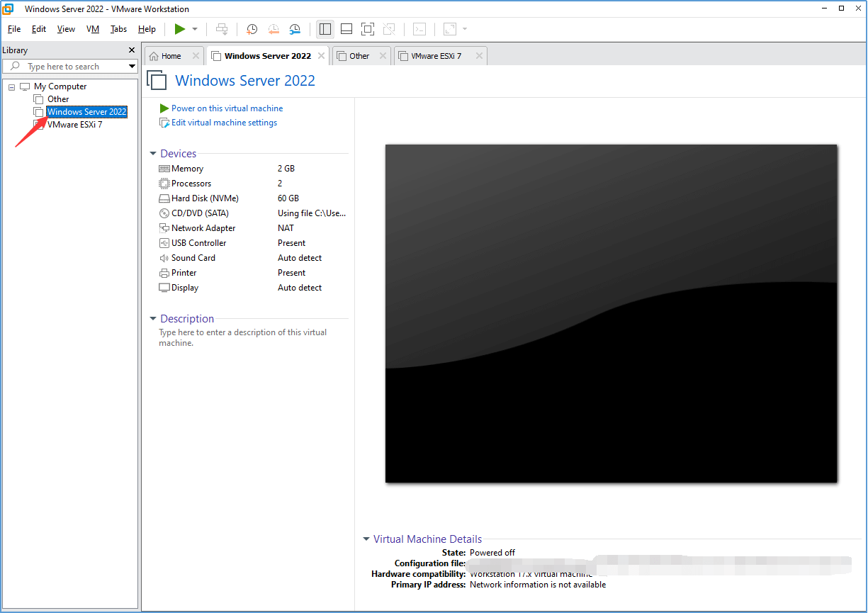Toggle the thumbnail bar view button

pyautogui.click(x=346, y=29)
